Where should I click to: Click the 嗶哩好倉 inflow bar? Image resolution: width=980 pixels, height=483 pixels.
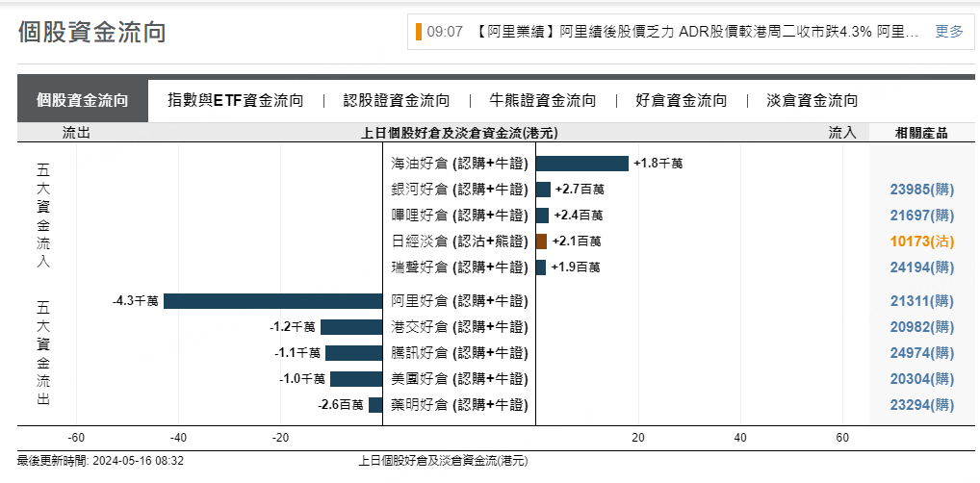[543, 216]
